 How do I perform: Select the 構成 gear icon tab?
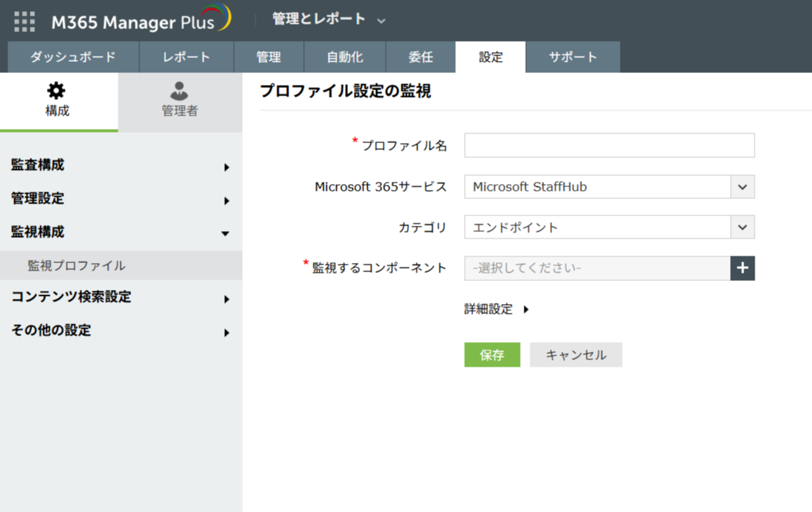(57, 101)
